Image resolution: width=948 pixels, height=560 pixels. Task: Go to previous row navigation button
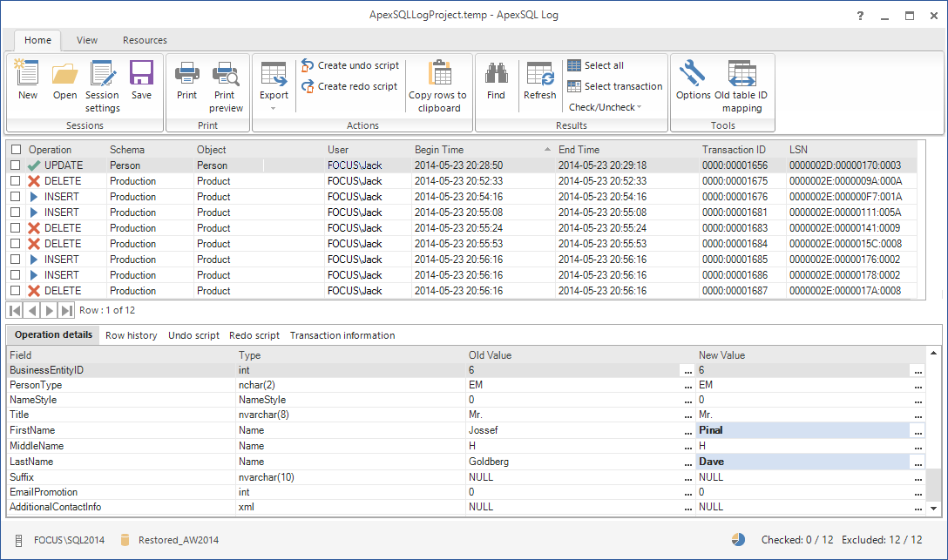point(32,311)
